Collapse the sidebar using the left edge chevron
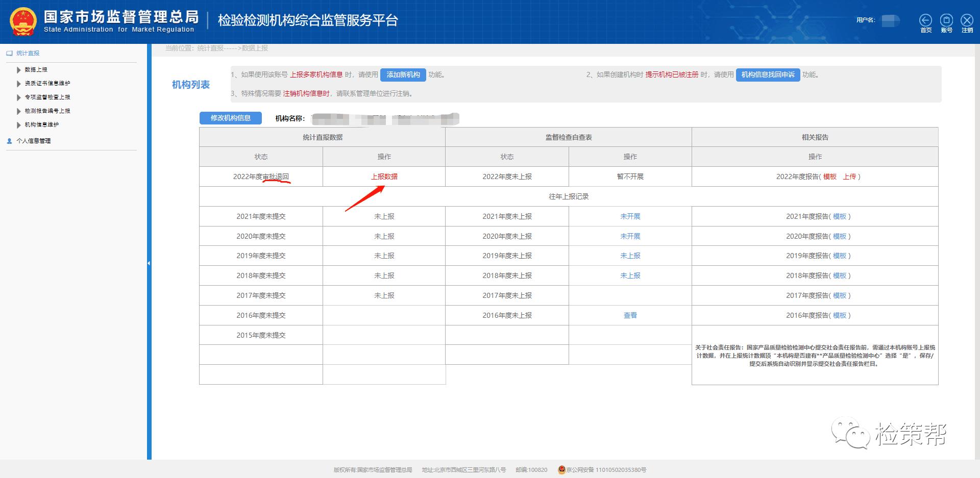The width and height of the screenshot is (980, 478). (x=149, y=262)
